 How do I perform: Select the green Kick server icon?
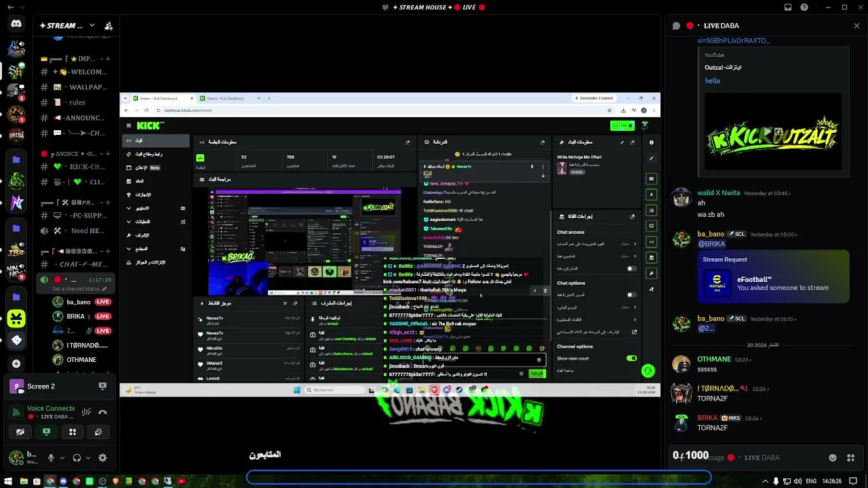16,318
